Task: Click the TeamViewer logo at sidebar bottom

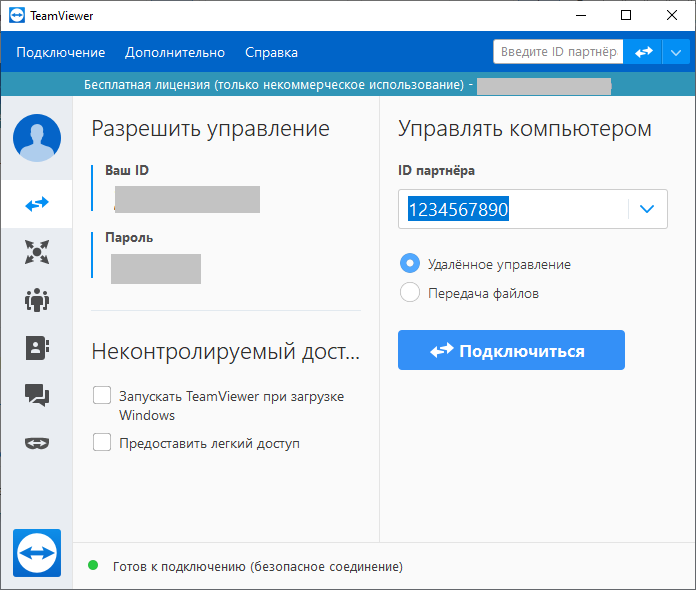Action: click(x=37, y=553)
